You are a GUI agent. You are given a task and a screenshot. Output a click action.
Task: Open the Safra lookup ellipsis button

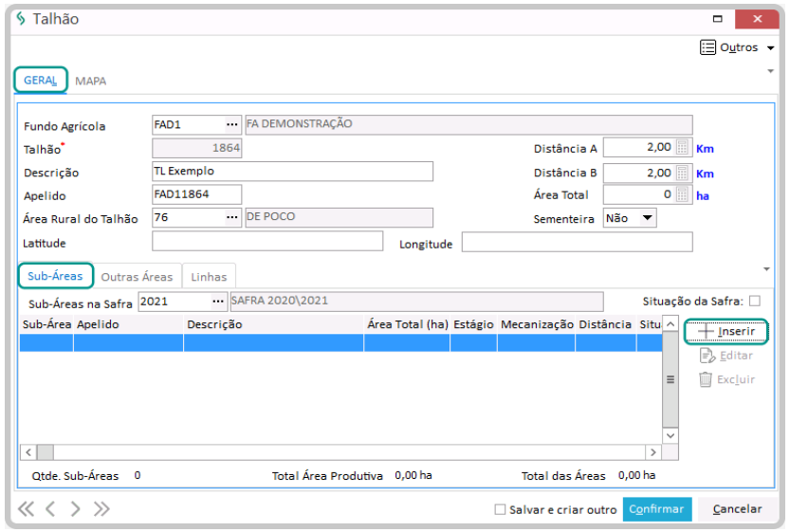pyautogui.click(x=218, y=302)
